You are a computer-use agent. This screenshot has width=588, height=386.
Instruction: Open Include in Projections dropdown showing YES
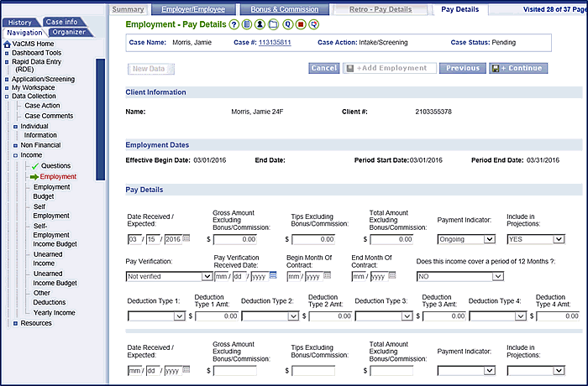536,239
